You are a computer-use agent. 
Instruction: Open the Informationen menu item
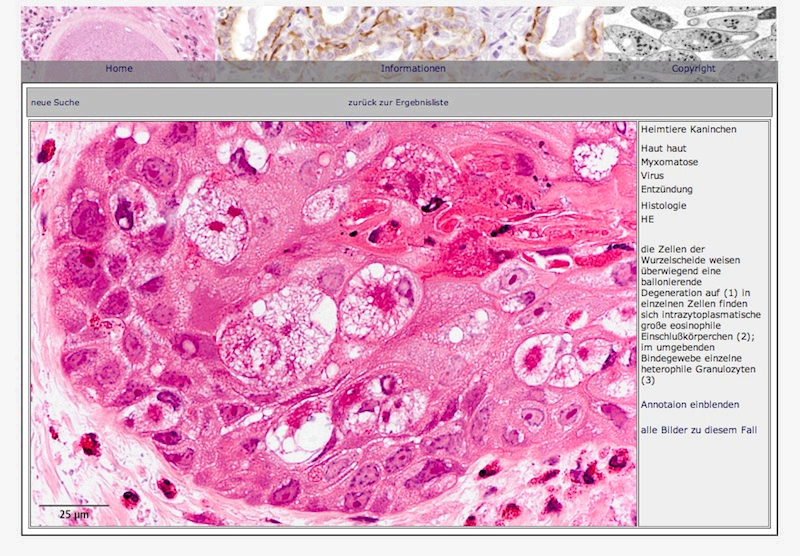click(x=412, y=69)
